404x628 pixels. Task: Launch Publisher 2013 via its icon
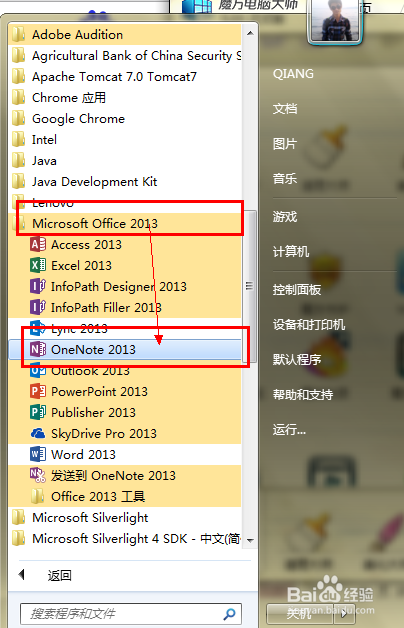(x=38, y=412)
